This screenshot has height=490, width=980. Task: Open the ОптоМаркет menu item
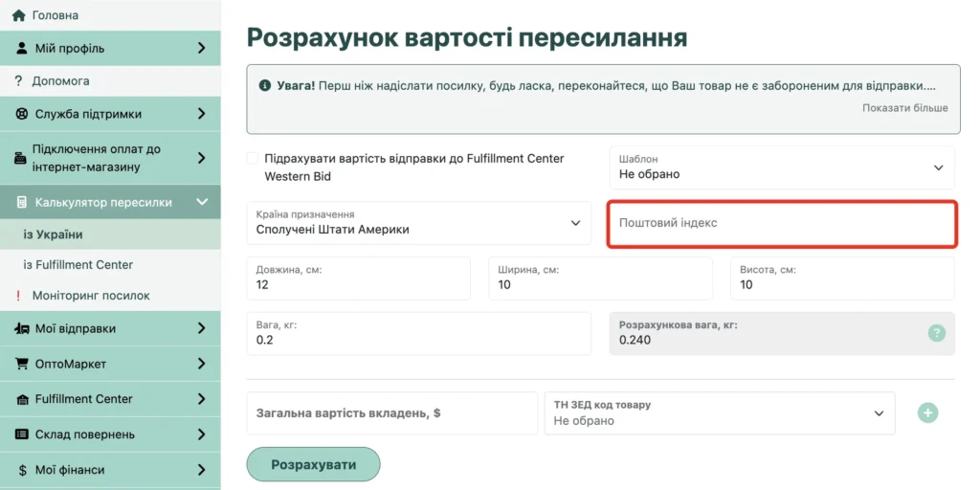pyautogui.click(x=110, y=364)
